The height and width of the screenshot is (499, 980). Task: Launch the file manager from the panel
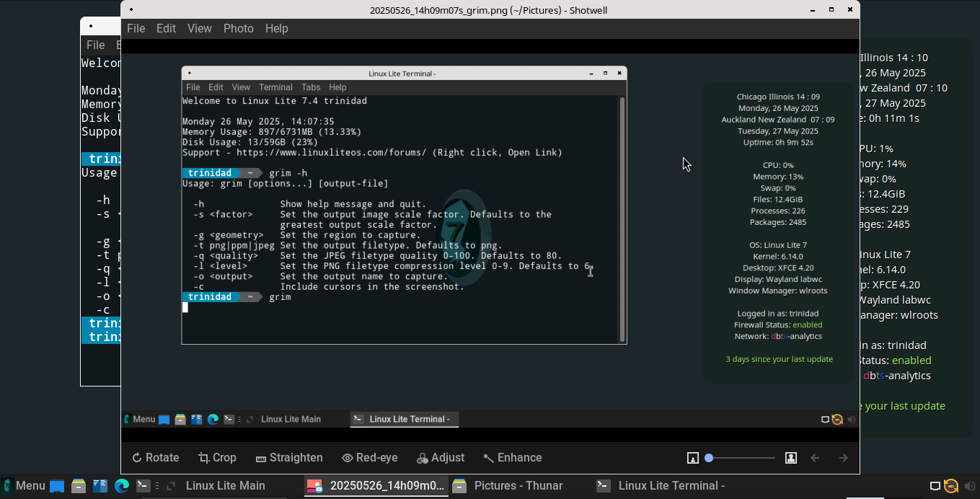coord(79,486)
